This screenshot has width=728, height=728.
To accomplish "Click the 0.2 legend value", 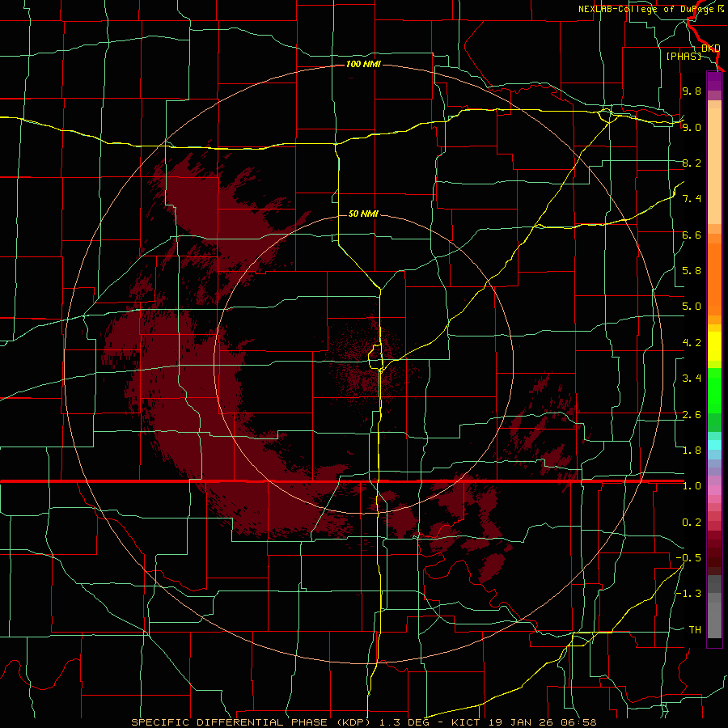I will pos(692,523).
